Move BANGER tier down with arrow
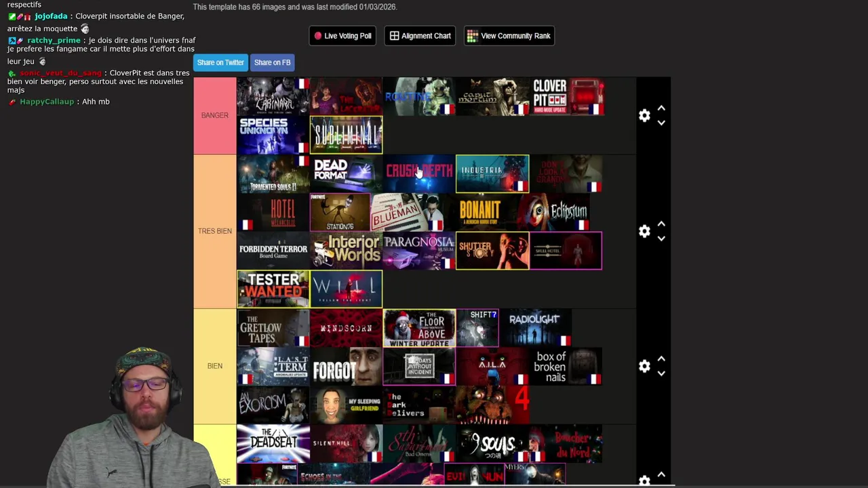Viewport: 868px width, 488px height. point(661,123)
